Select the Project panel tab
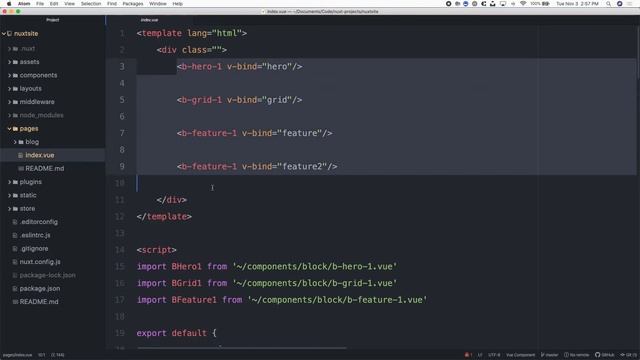 pos(53,20)
